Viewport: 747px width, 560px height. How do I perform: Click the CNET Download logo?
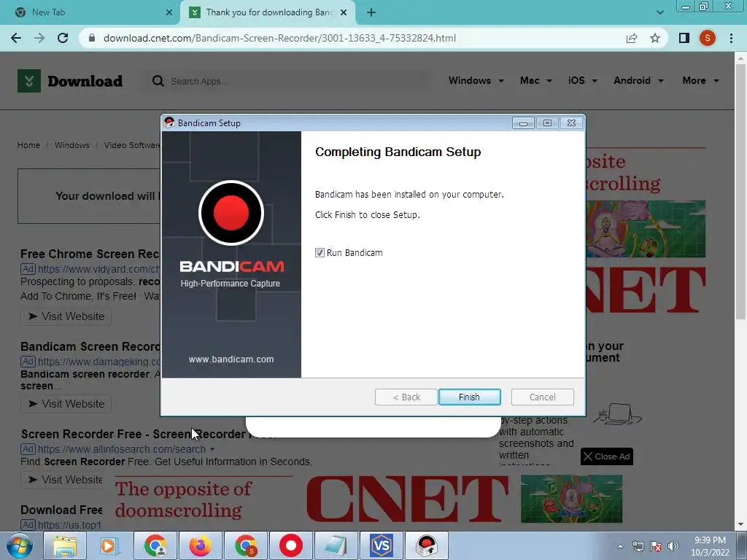[70, 81]
